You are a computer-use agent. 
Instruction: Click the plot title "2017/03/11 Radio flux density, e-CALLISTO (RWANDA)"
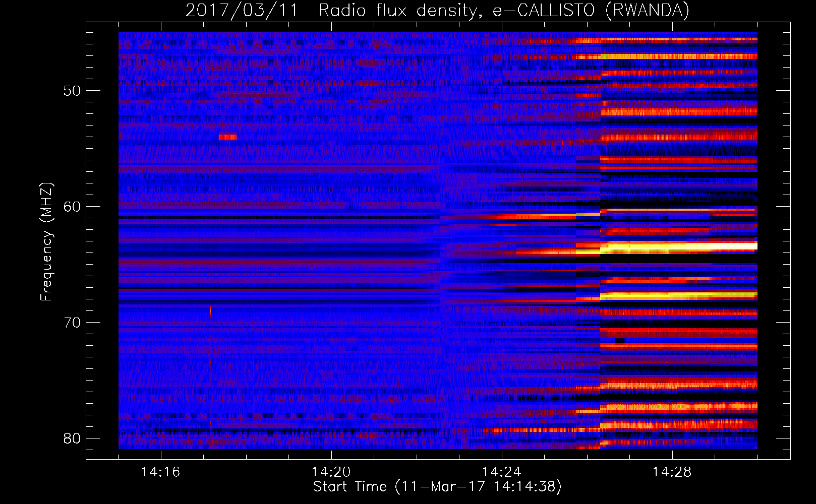click(x=437, y=10)
